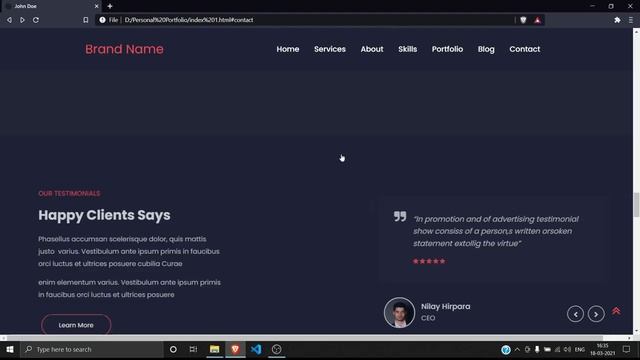Switch to Brave browser in taskbar
Image resolution: width=640 pixels, height=360 pixels.
(x=235, y=349)
